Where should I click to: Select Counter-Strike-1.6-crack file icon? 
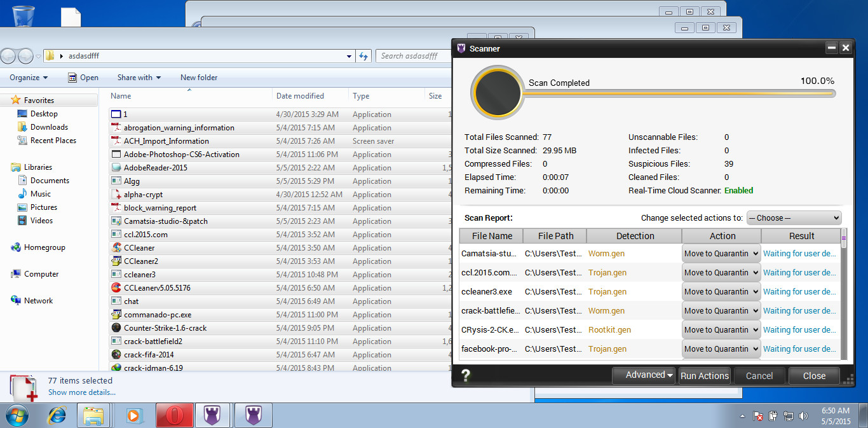pos(116,328)
